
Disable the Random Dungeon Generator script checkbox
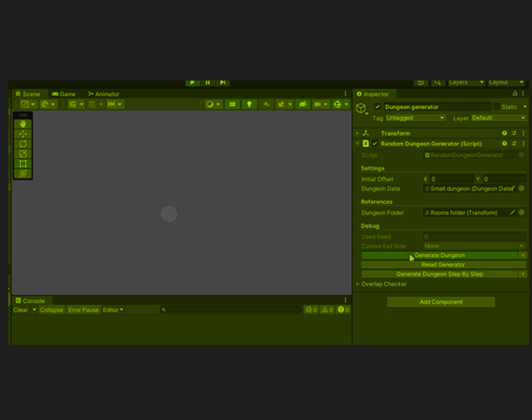point(375,144)
